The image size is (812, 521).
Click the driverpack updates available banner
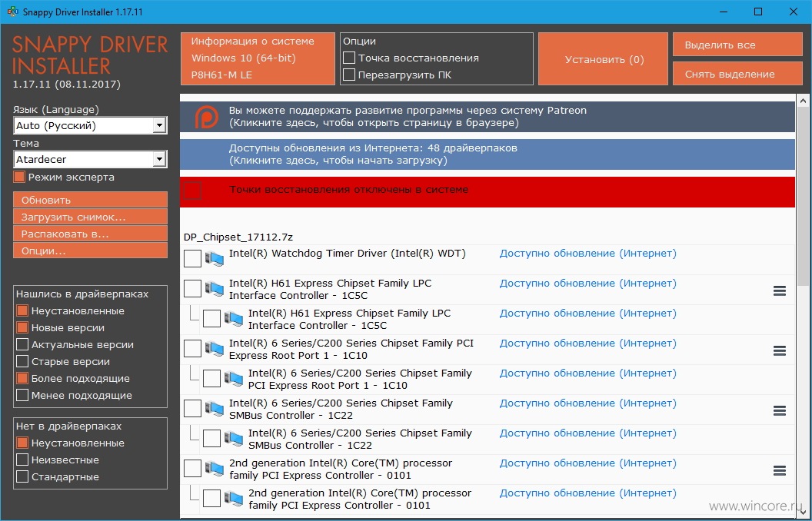(488, 154)
